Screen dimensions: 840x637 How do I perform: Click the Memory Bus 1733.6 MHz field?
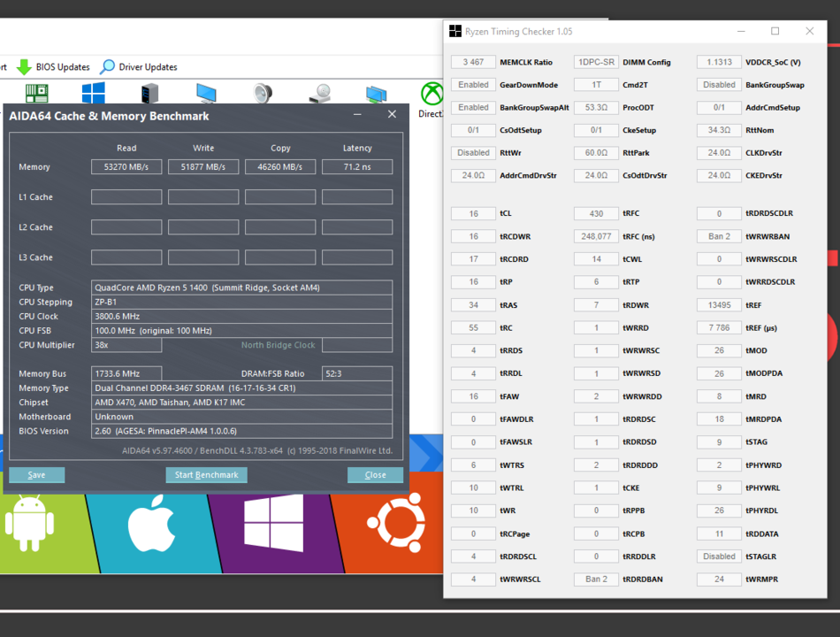126,373
